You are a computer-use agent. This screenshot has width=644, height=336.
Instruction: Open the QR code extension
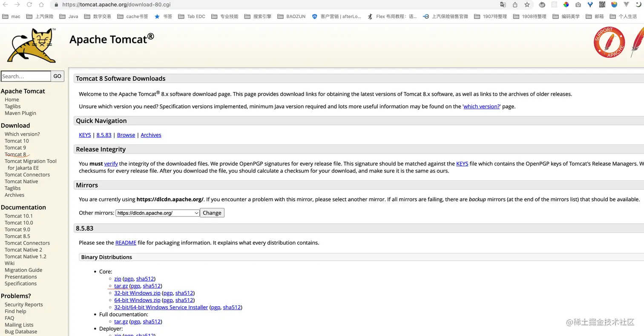click(602, 5)
